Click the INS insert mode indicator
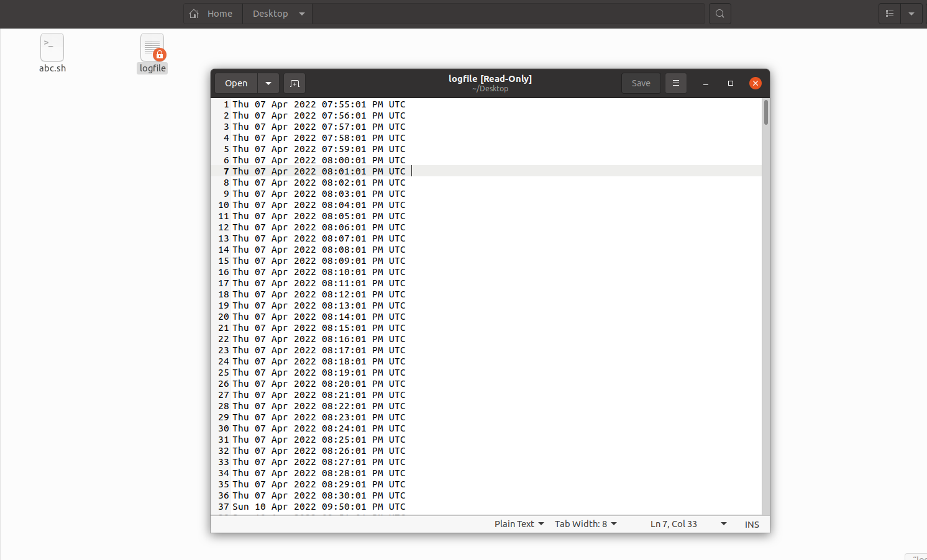The image size is (927, 560). point(752,525)
